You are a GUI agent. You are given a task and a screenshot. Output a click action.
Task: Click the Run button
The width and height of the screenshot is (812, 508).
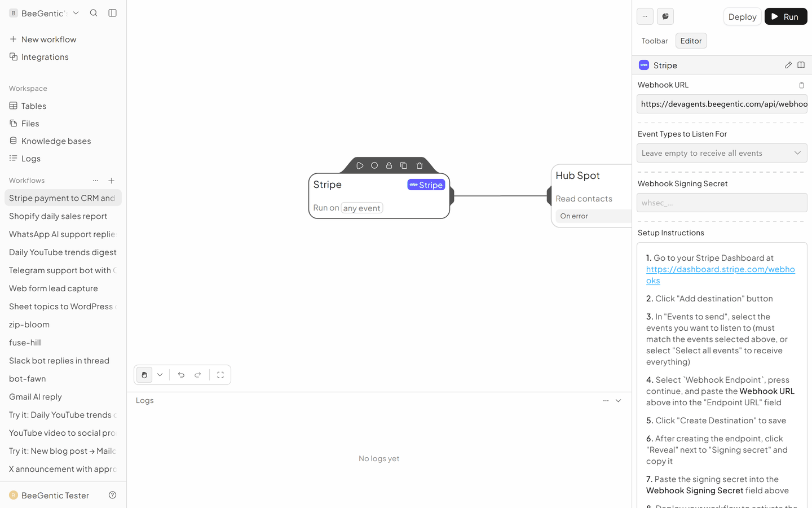tap(785, 16)
